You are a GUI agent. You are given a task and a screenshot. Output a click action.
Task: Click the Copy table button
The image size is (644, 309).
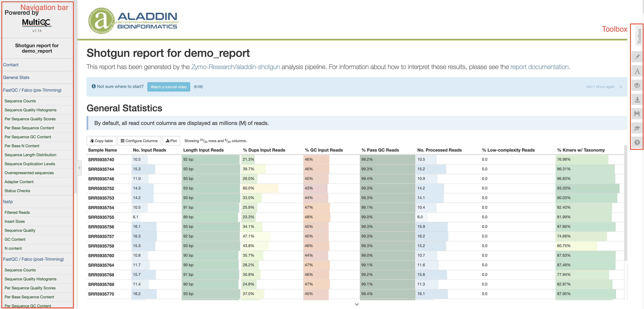[x=101, y=141]
